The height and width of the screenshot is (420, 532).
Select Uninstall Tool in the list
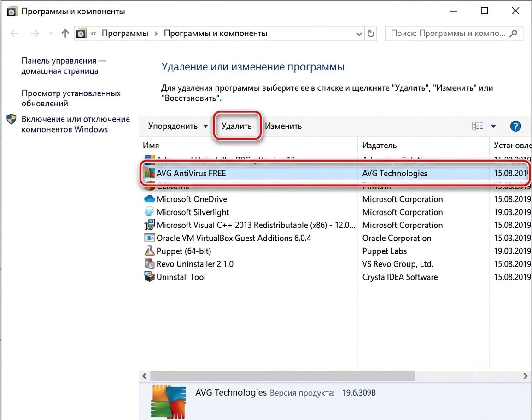181,277
